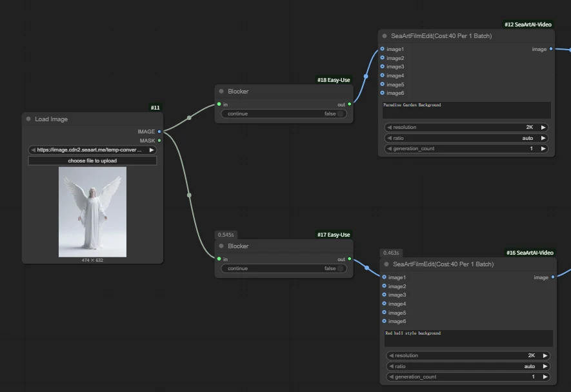The image size is (571, 392).
Task: Step ratio forward on node #12
Action: pyautogui.click(x=543, y=139)
